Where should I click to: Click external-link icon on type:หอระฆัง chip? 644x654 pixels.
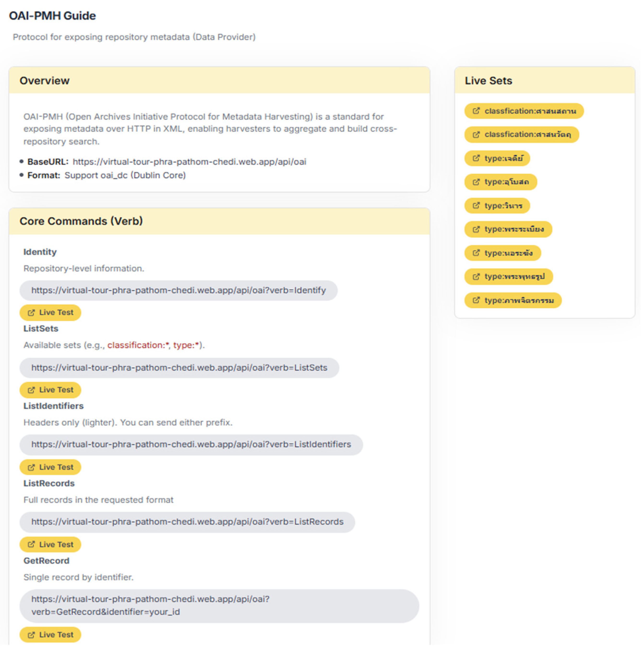[476, 253]
